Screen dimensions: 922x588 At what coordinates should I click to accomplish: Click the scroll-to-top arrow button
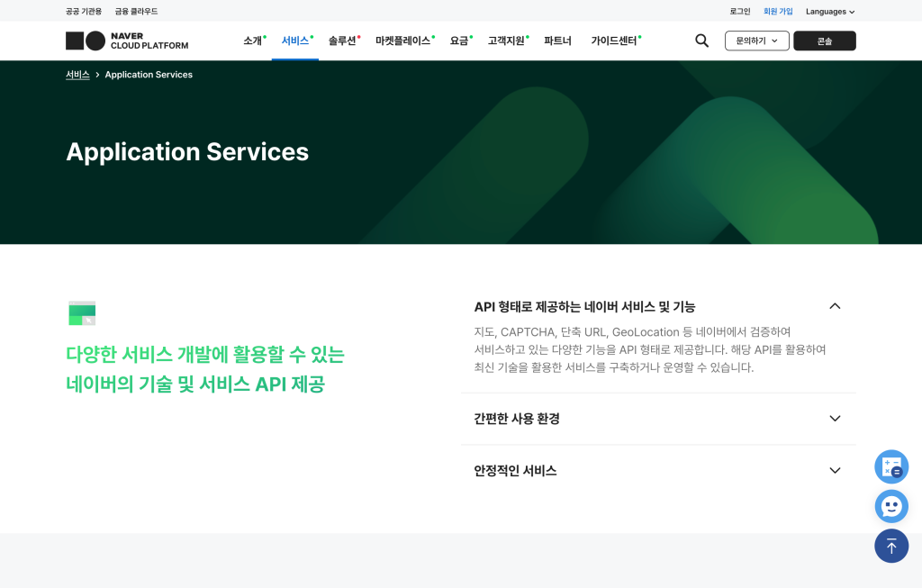click(891, 546)
